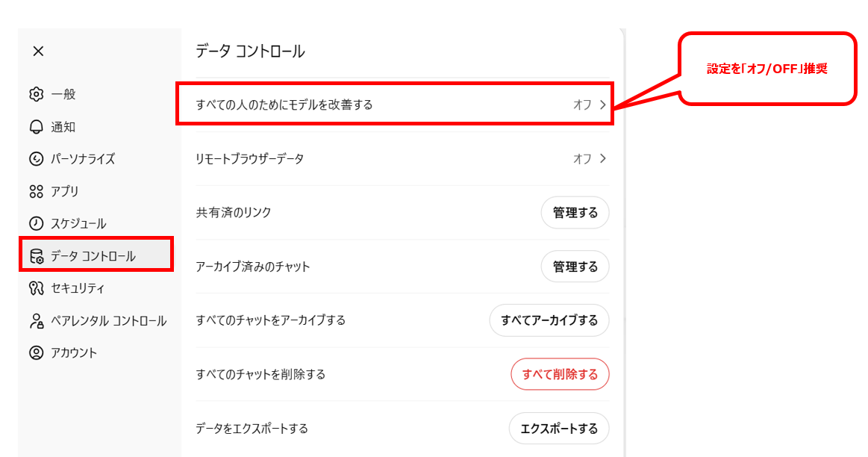Click the Personalize (パーソナライズ) icon
The height and width of the screenshot is (457, 868).
pyautogui.click(x=37, y=159)
